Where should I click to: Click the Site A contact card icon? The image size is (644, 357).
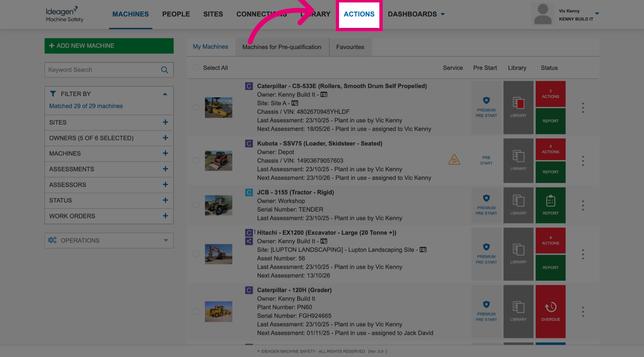(295, 103)
